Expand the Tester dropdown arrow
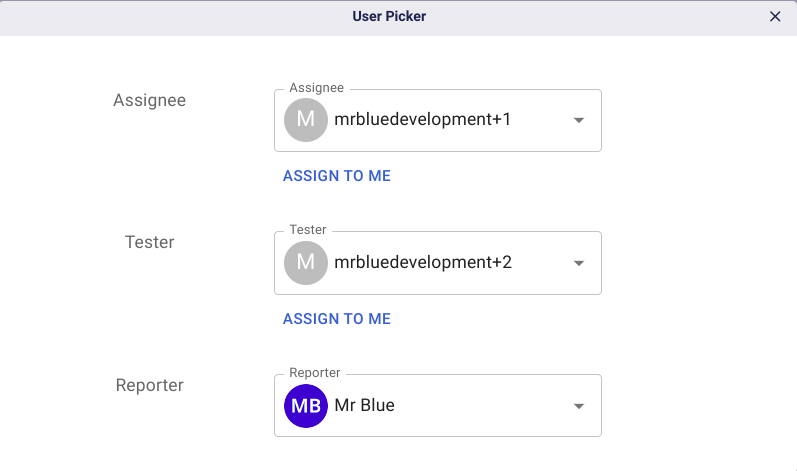 click(578, 264)
